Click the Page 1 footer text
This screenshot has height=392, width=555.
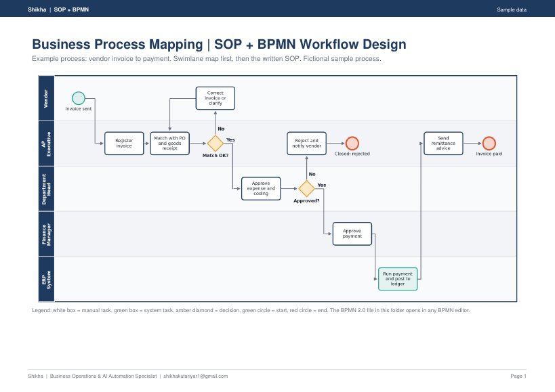[x=518, y=376]
